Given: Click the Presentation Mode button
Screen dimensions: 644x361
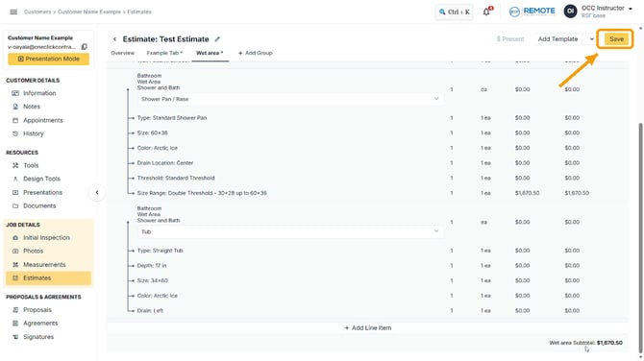Looking at the screenshot, I should [48, 60].
